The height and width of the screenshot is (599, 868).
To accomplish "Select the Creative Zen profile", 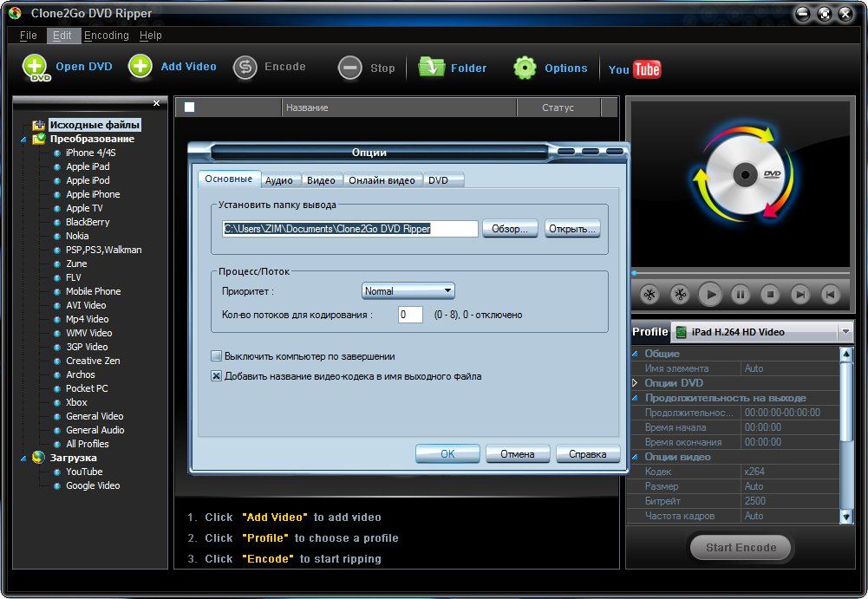I will [x=93, y=361].
